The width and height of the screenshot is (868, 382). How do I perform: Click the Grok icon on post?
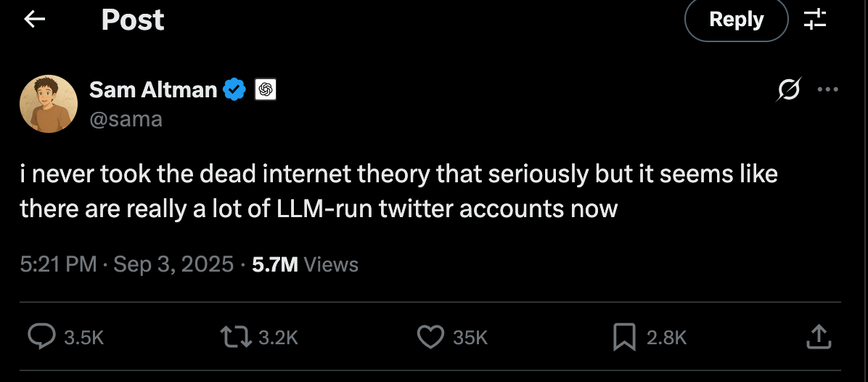789,91
